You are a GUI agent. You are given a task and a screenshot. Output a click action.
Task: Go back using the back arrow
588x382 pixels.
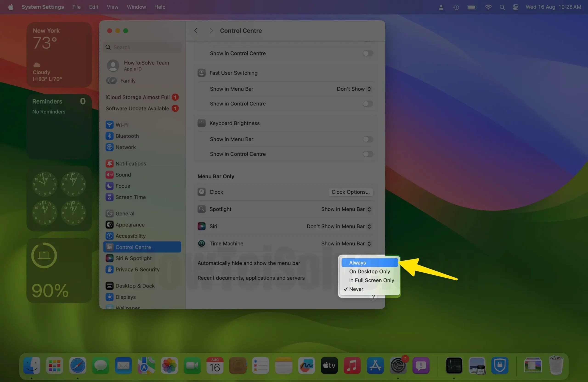click(x=196, y=30)
